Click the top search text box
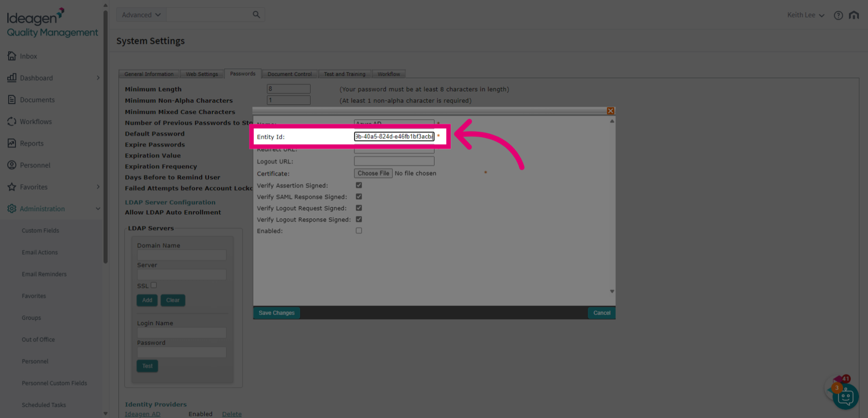The image size is (868, 418). (209, 14)
